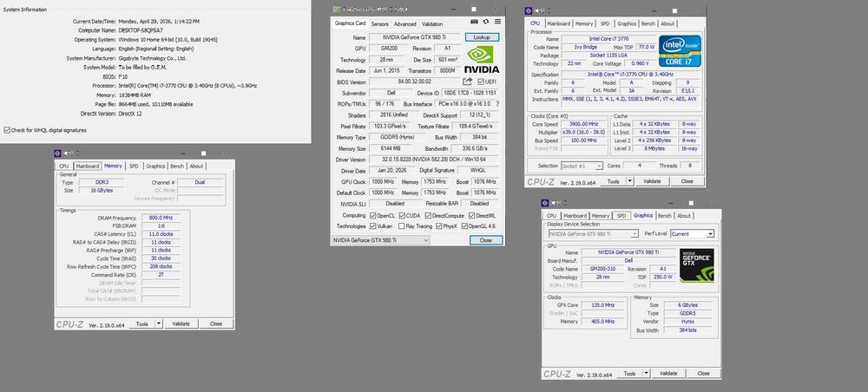Click the Computer Name DESKTOP-S8QPSA7 text
Screen dimensions: 868x392
[x=141, y=30]
